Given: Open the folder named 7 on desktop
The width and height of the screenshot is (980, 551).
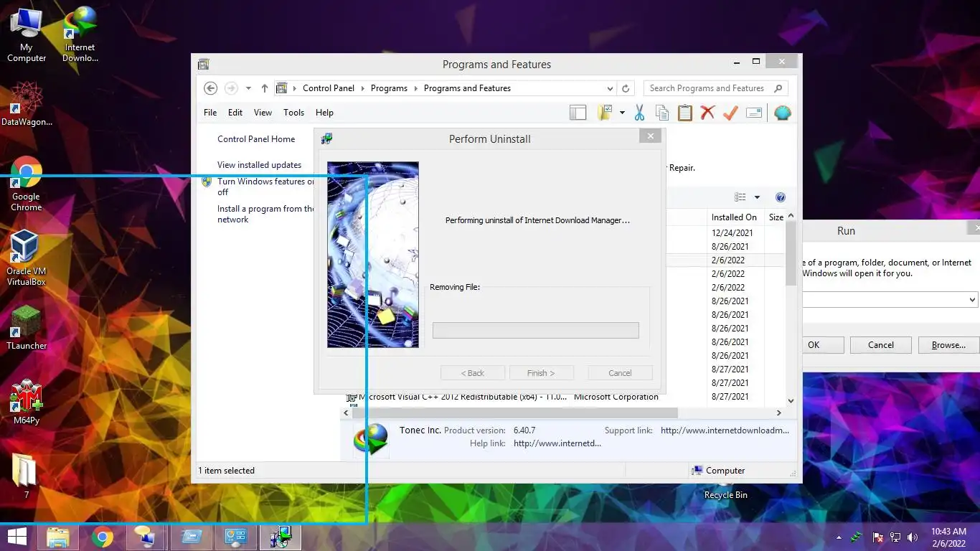Looking at the screenshot, I should [x=27, y=475].
